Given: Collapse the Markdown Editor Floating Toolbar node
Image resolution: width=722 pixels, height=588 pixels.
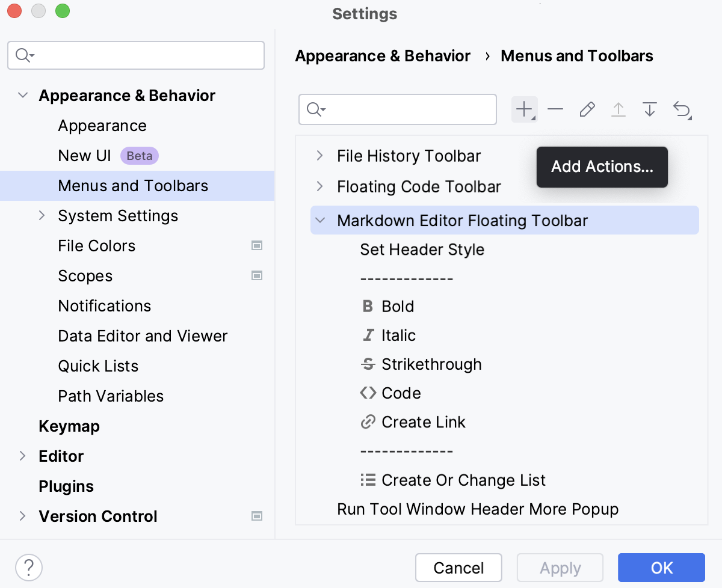Looking at the screenshot, I should [x=319, y=220].
